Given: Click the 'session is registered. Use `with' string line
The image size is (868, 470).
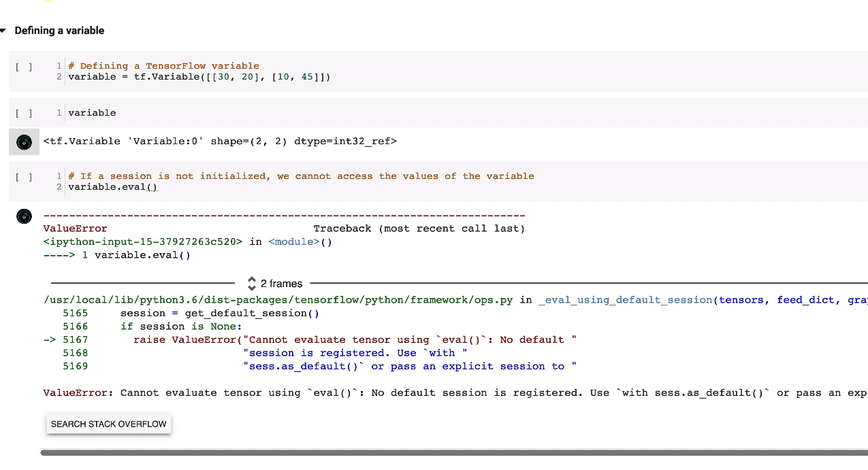Looking at the screenshot, I should (355, 353).
